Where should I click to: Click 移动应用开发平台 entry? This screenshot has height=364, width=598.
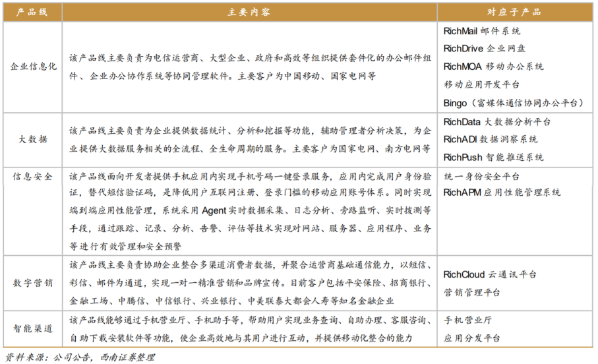tap(481, 84)
